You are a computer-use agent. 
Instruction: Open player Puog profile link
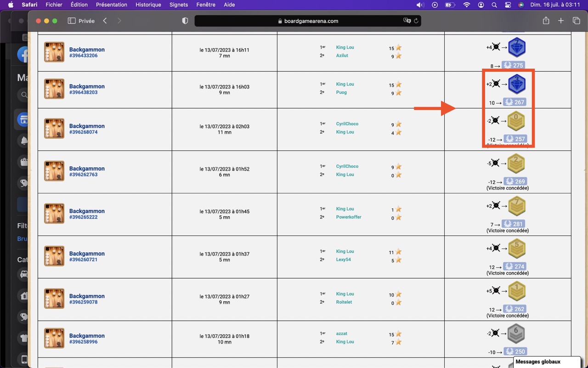pos(341,92)
